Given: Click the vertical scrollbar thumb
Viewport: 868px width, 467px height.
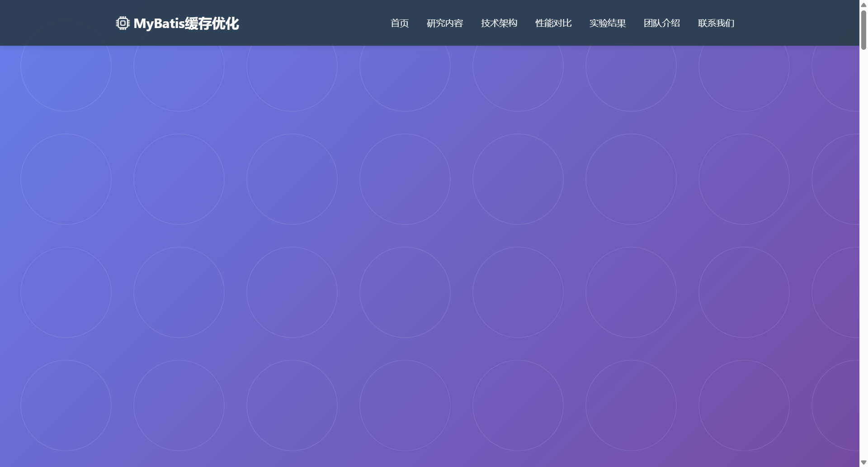Looking at the screenshot, I should click(x=863, y=29).
